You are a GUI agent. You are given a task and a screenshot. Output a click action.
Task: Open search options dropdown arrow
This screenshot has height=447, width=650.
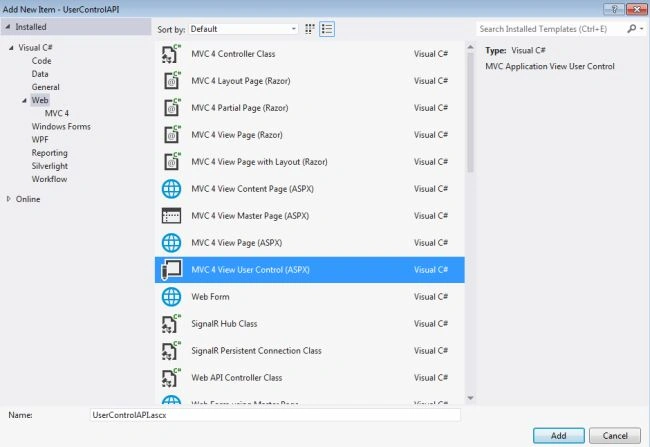(x=642, y=29)
